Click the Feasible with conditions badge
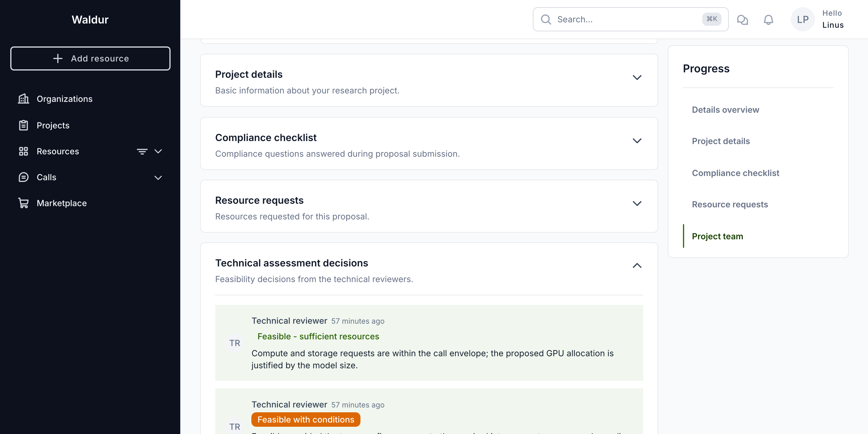 coord(306,420)
